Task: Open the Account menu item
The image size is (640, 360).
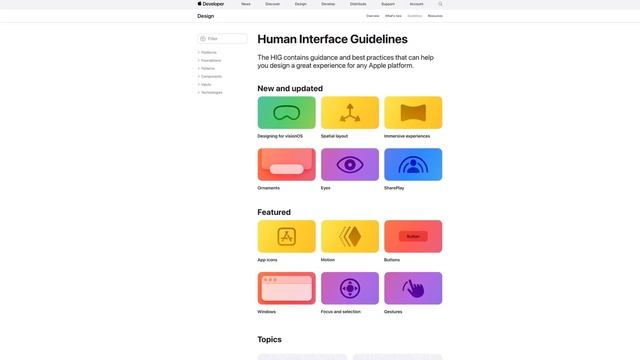Action: pos(417,4)
